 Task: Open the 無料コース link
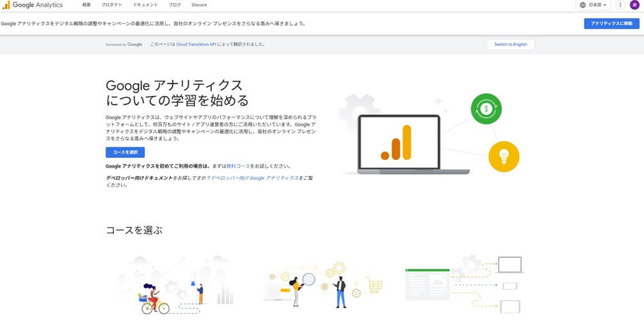tap(238, 166)
